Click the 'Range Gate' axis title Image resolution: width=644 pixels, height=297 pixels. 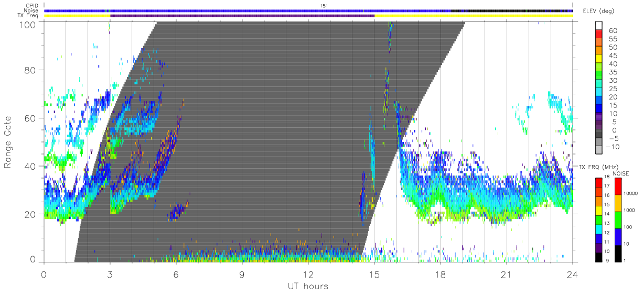[x=8, y=142]
